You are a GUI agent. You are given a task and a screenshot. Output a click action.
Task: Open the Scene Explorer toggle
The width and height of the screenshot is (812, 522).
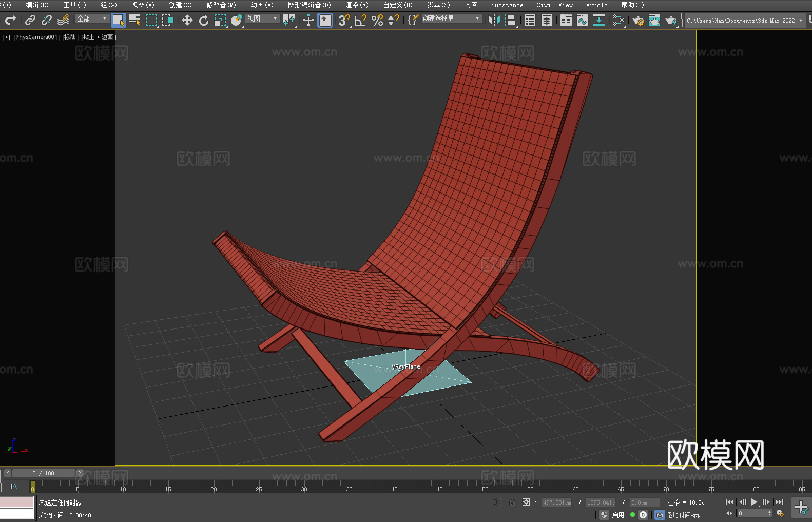[530, 20]
